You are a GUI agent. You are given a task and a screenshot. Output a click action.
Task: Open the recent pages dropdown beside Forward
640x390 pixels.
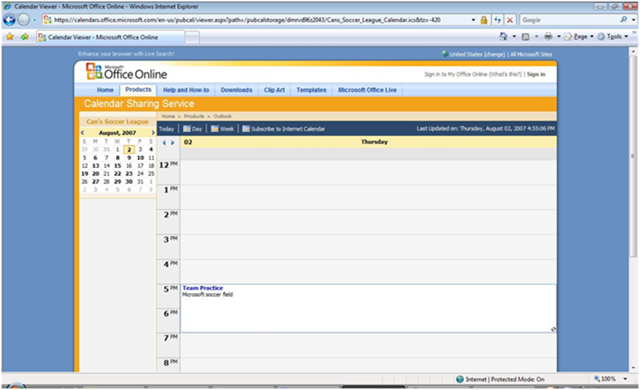(34, 20)
